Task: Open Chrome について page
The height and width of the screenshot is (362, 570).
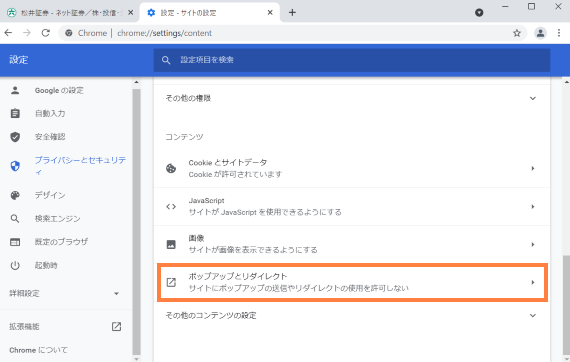Action: pos(39,350)
